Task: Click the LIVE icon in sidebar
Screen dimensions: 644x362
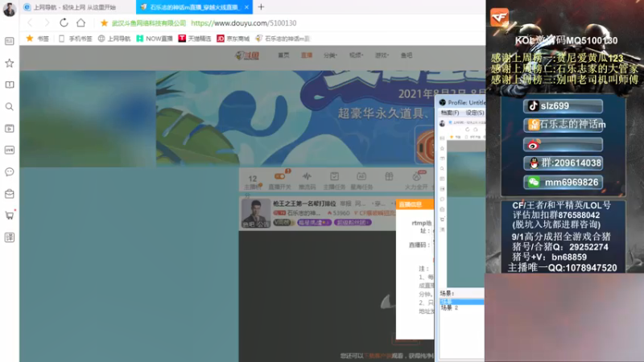Action: [10, 150]
